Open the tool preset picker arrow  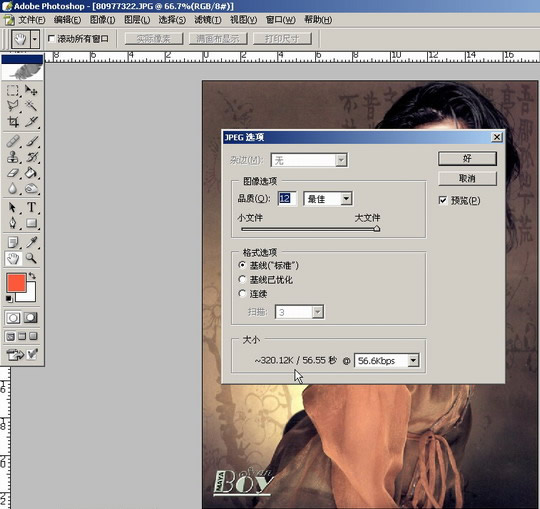[x=35, y=39]
